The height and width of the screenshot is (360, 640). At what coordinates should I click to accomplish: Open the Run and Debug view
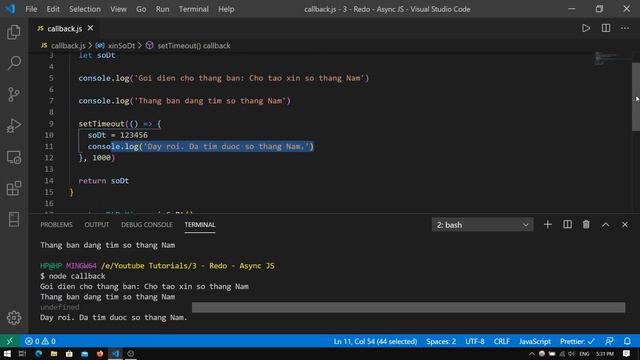pos(14,126)
